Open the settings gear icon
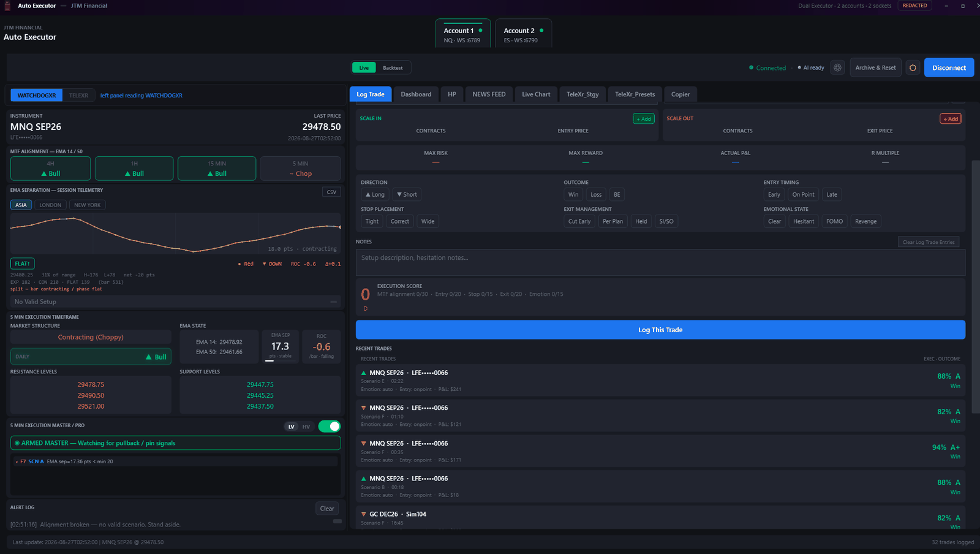This screenshot has width=980, height=554. [837, 67]
